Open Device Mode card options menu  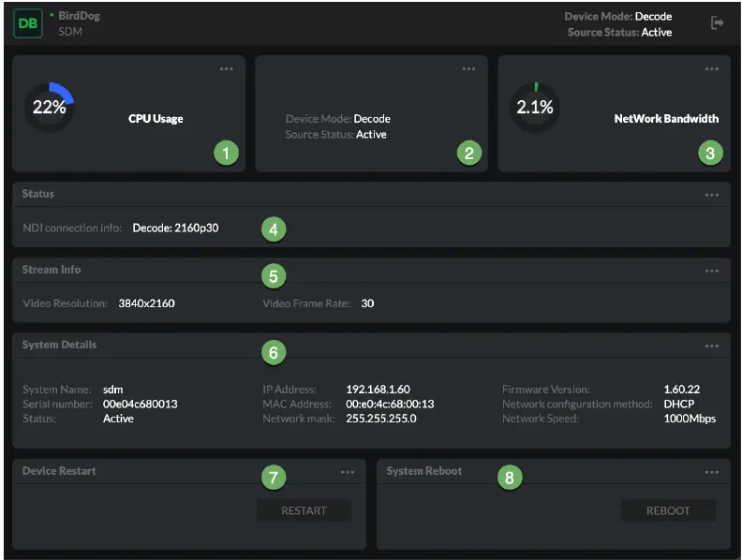coord(468,69)
